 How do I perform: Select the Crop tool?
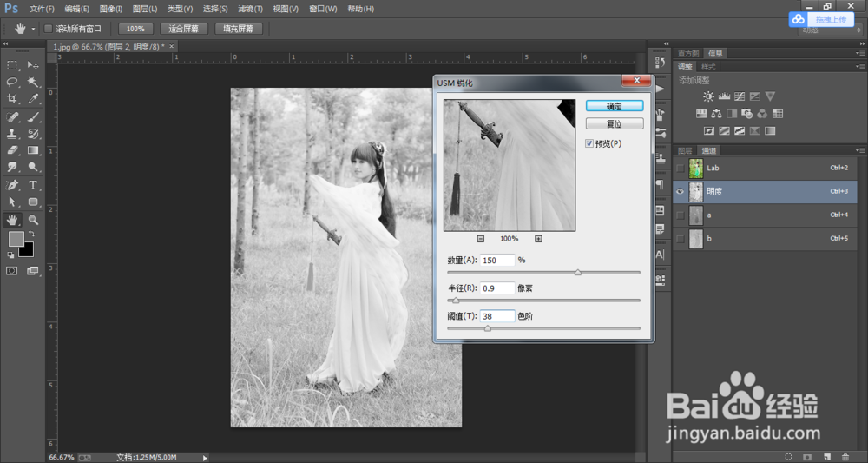pos(12,98)
